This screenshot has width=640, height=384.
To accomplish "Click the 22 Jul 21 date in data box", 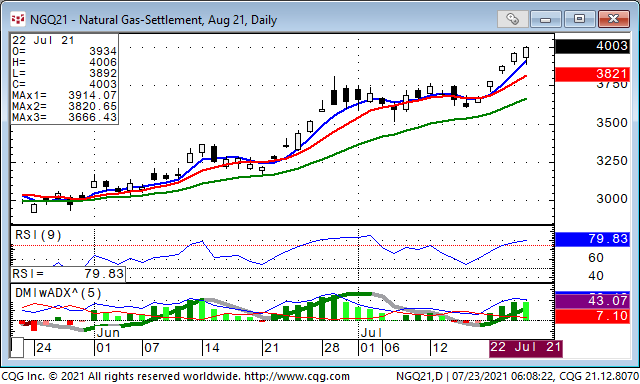I will point(43,40).
